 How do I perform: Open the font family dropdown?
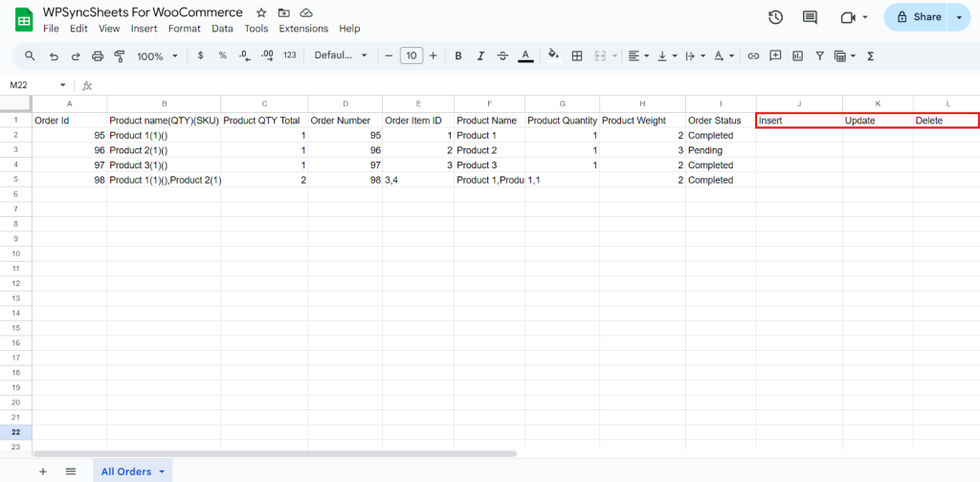coord(342,55)
